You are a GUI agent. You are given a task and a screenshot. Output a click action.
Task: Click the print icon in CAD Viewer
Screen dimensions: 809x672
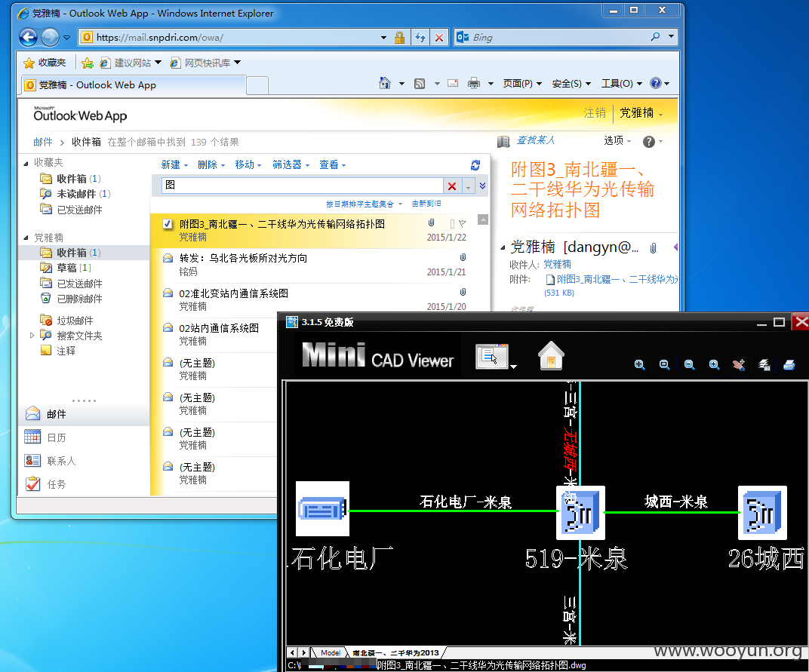[789, 365]
